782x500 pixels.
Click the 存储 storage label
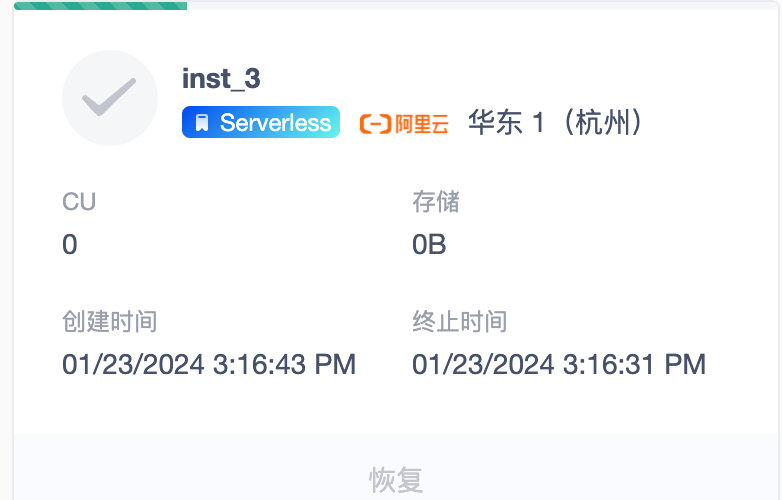(x=436, y=202)
